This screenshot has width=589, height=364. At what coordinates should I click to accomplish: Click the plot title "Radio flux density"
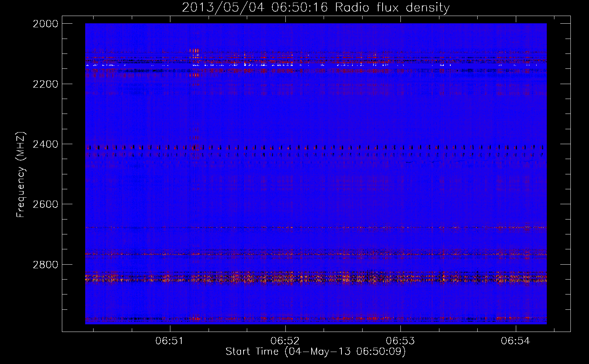pyautogui.click(x=392, y=7)
